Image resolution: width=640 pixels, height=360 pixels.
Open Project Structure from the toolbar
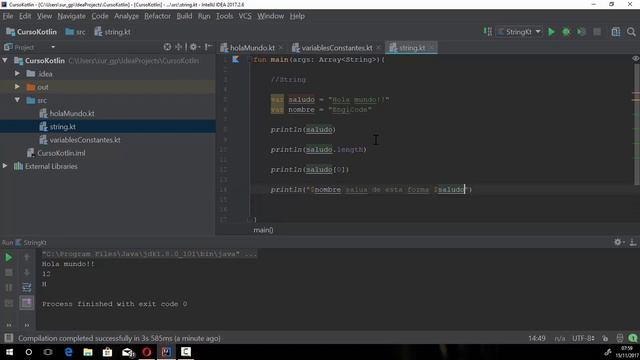click(616, 32)
